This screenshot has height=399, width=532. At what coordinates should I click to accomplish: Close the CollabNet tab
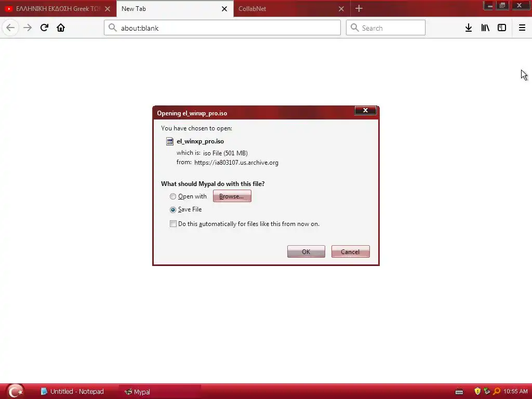[x=341, y=9]
